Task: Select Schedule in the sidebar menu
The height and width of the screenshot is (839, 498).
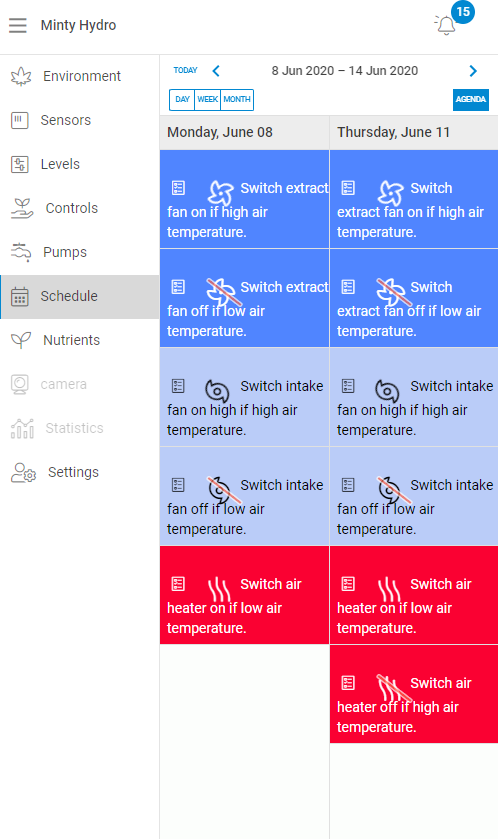Action: [80, 296]
